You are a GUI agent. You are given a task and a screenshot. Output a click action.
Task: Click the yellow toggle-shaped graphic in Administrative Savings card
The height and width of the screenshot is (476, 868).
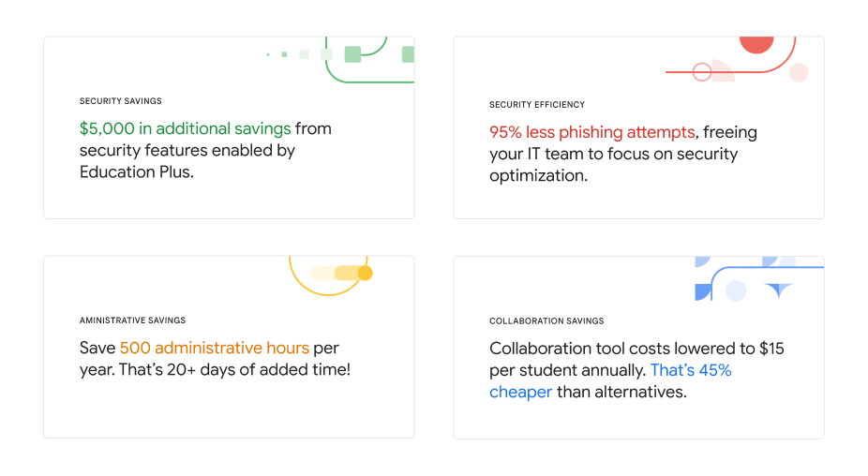click(341, 273)
